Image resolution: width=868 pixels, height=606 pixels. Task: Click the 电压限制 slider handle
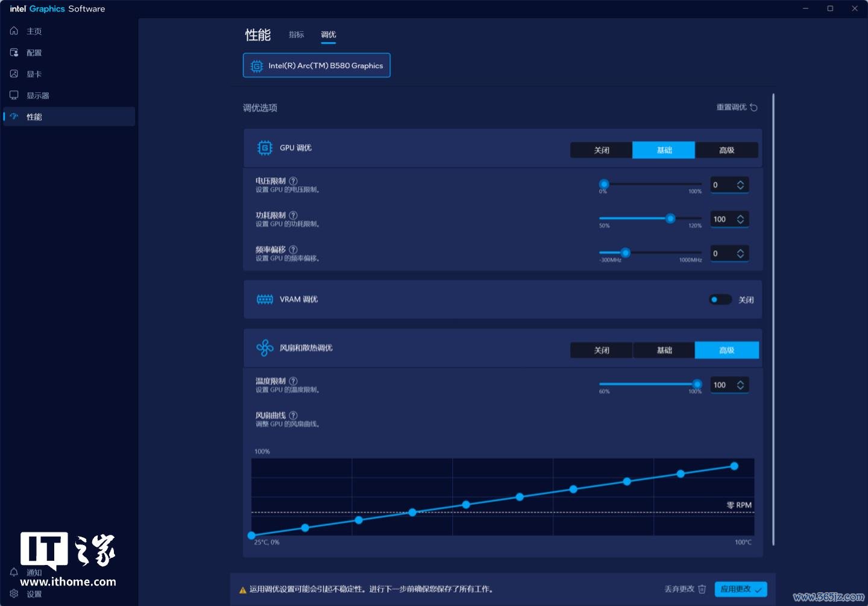[604, 184]
